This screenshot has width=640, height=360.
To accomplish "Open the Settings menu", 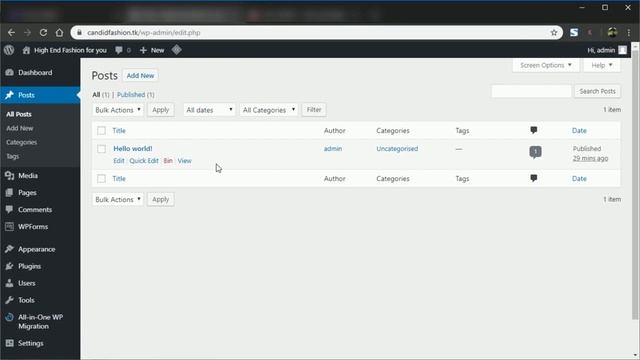I will [40, 343].
